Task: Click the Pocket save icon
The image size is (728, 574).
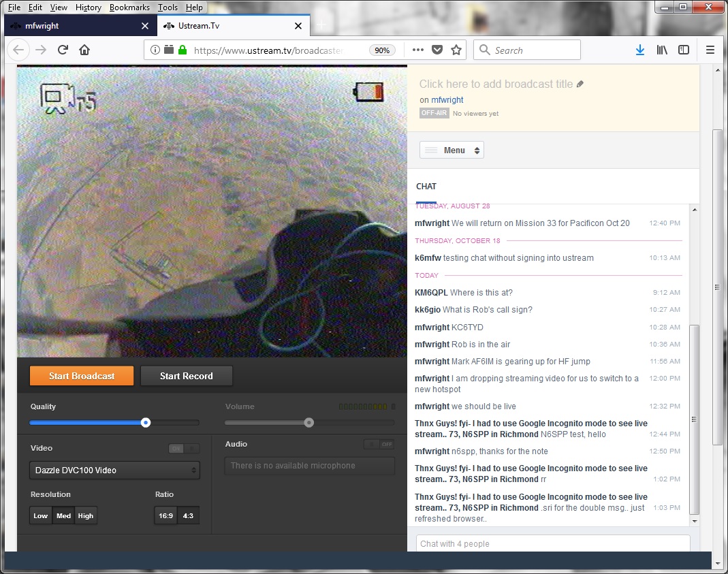Action: click(x=438, y=50)
